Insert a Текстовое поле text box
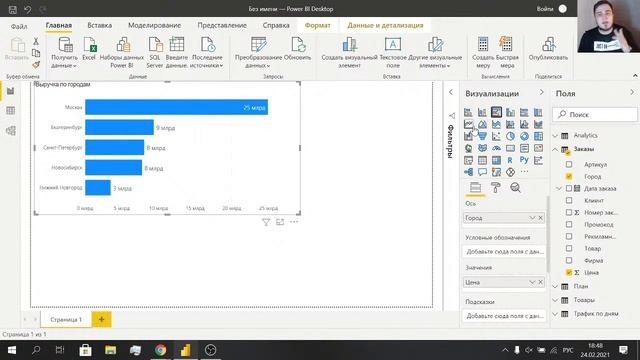The height and width of the screenshot is (360, 640). pos(393,52)
